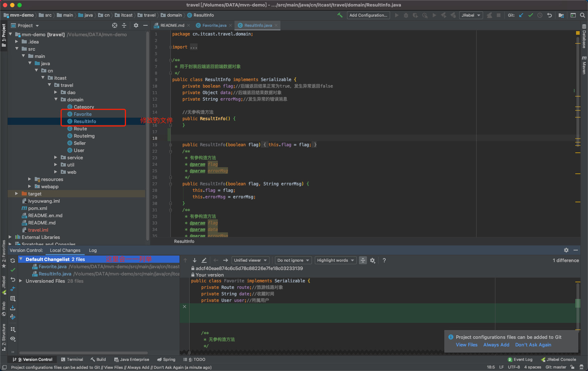Commit with green checkmark in Version Control sidebar

pyautogui.click(x=13, y=270)
